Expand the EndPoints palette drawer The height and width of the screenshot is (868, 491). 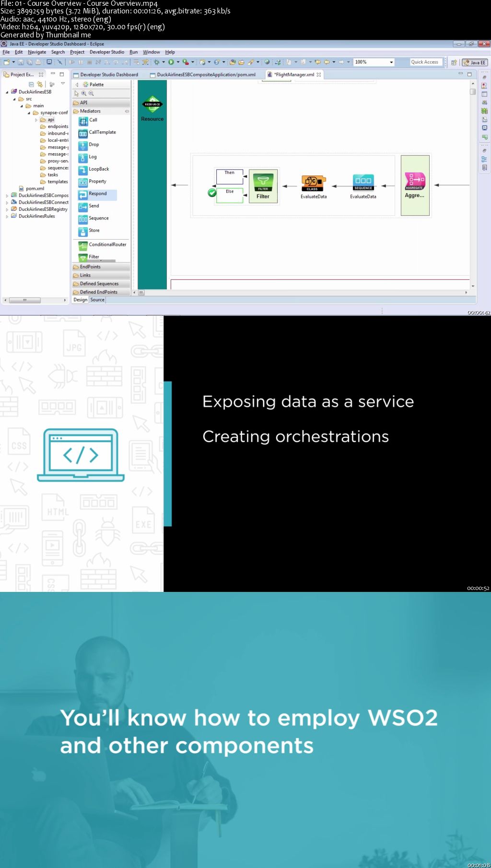point(101,267)
